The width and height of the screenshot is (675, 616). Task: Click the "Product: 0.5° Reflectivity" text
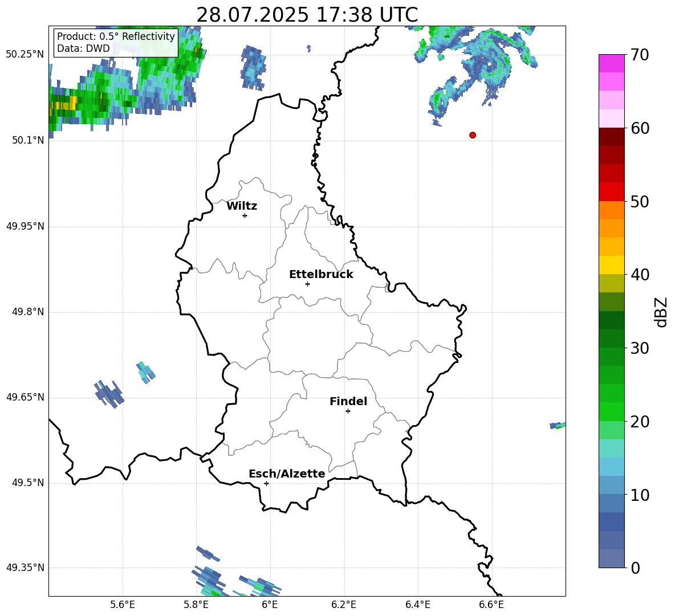pyautogui.click(x=116, y=36)
